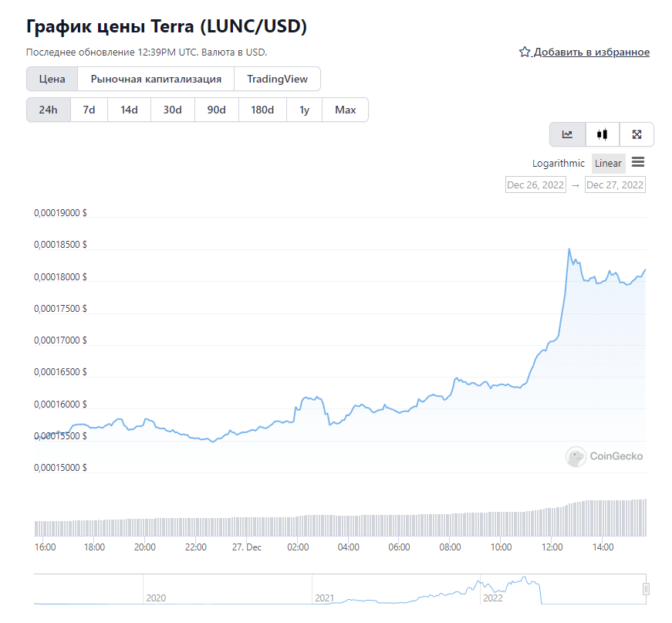The width and height of the screenshot is (672, 623).
Task: Switch to Рыночная капитализация tab
Action: [156, 79]
